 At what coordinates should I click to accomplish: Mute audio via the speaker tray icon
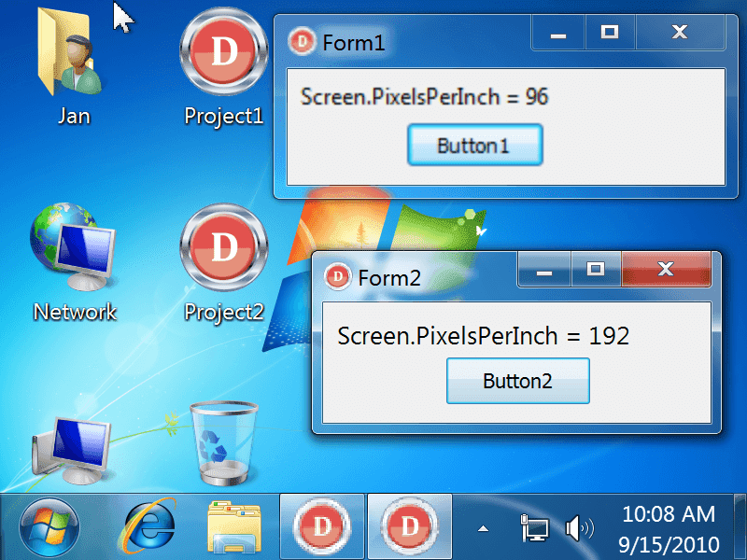coord(579,527)
